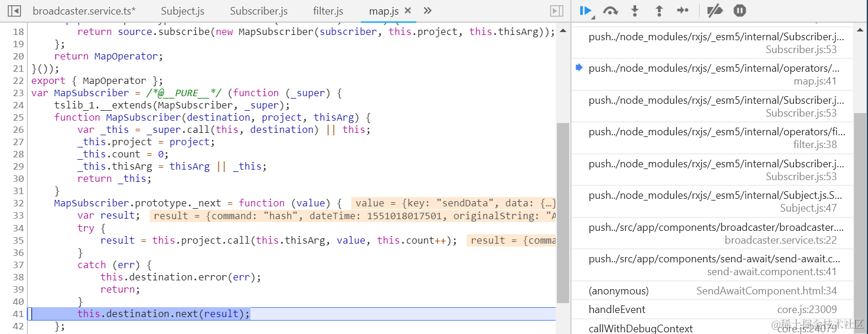
Task: Click line number 23 in gutter
Action: tap(18, 93)
